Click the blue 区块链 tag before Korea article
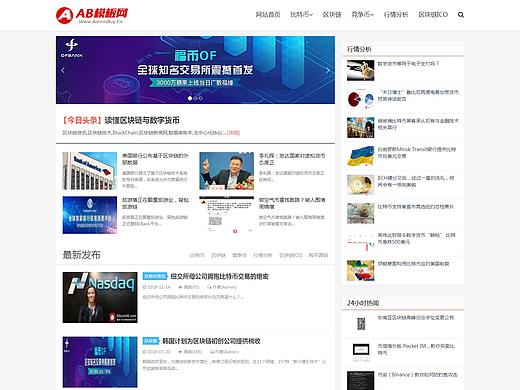This screenshot has height=390, width=520. [x=151, y=341]
